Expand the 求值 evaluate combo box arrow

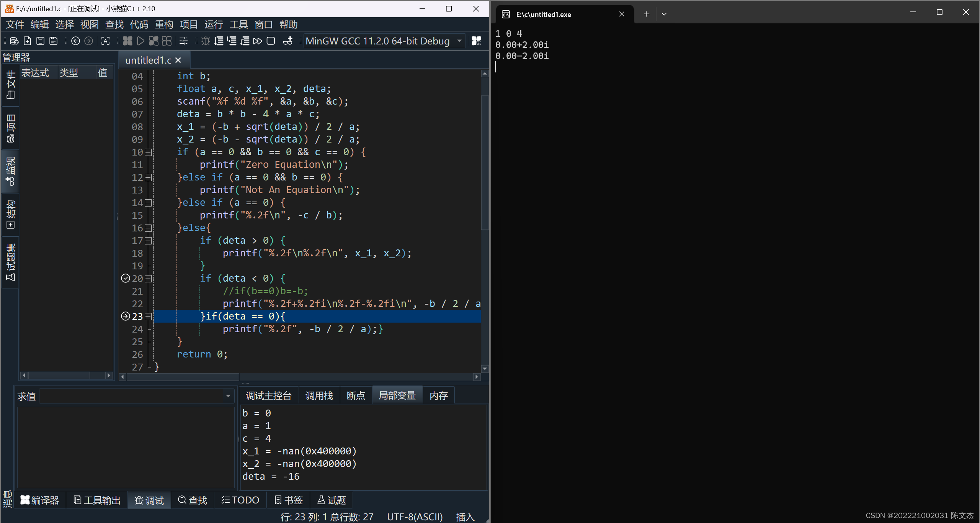click(228, 396)
